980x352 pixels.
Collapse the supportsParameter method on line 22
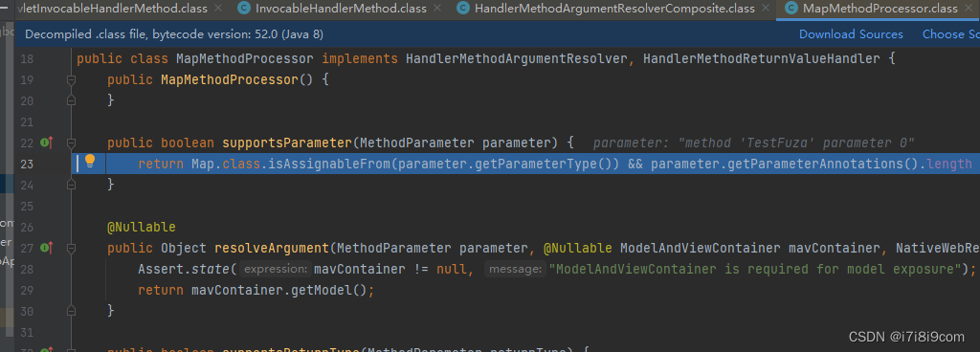(71, 143)
